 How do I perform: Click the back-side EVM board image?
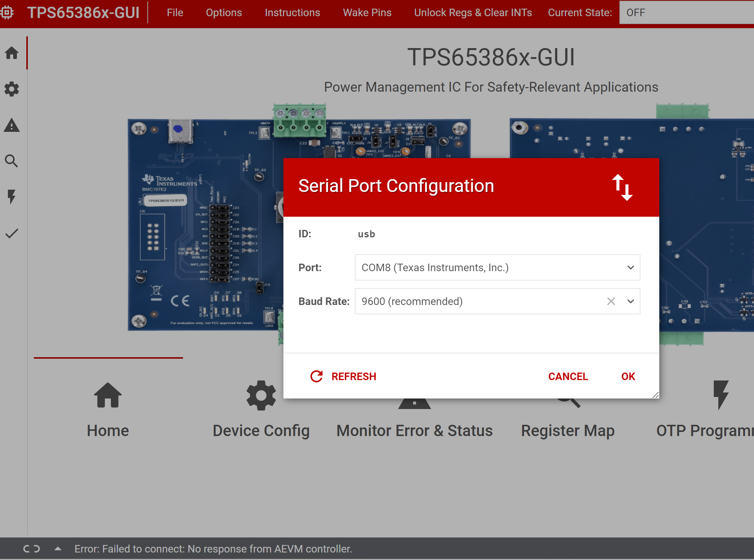707,225
